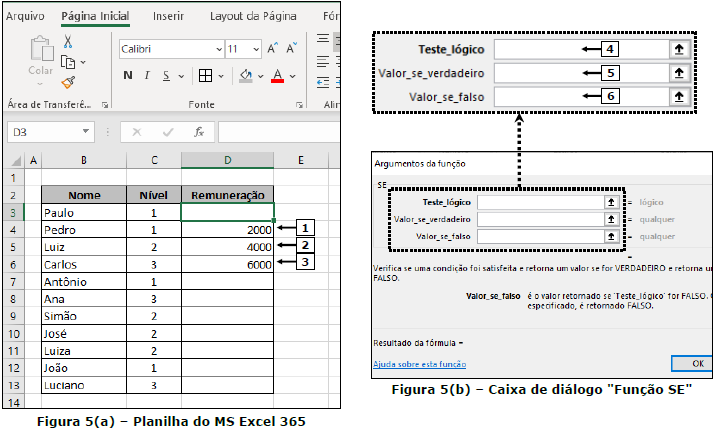This screenshot has height=428, width=719.
Task: Click cell with value 2000
Action: pyautogui.click(x=227, y=230)
